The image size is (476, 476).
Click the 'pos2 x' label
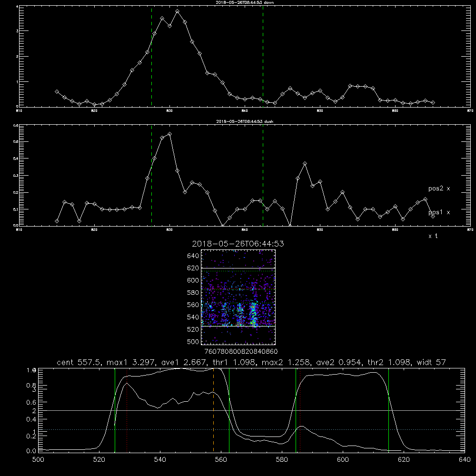[x=439, y=188]
